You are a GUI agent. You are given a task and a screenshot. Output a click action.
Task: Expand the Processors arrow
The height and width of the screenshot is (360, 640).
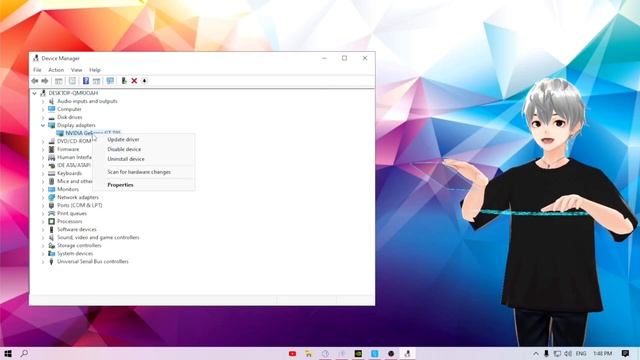tap(43, 222)
